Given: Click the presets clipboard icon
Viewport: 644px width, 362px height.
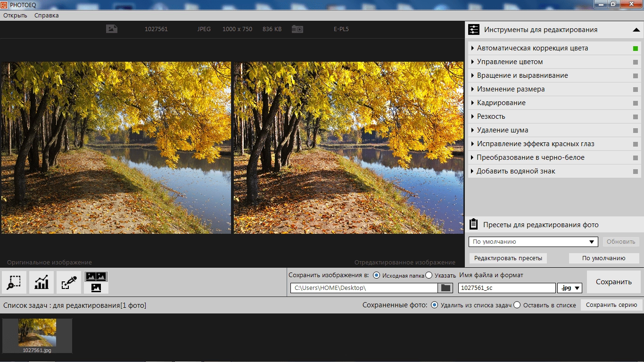Looking at the screenshot, I should click(474, 224).
